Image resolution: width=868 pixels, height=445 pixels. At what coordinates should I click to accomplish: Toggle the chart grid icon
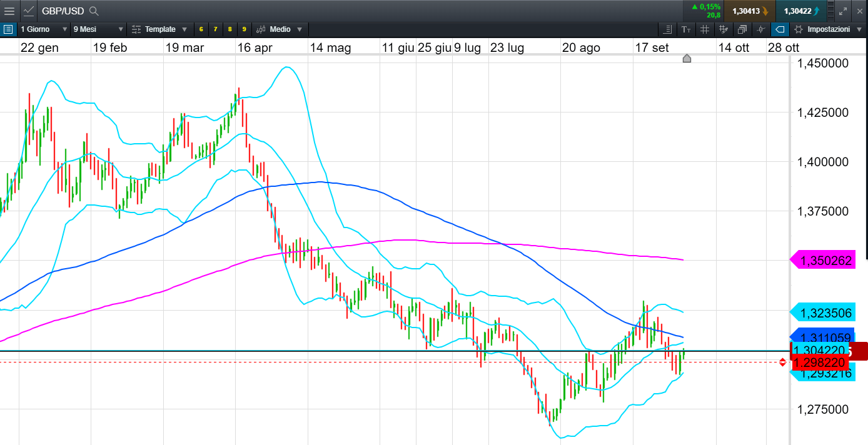click(x=705, y=29)
